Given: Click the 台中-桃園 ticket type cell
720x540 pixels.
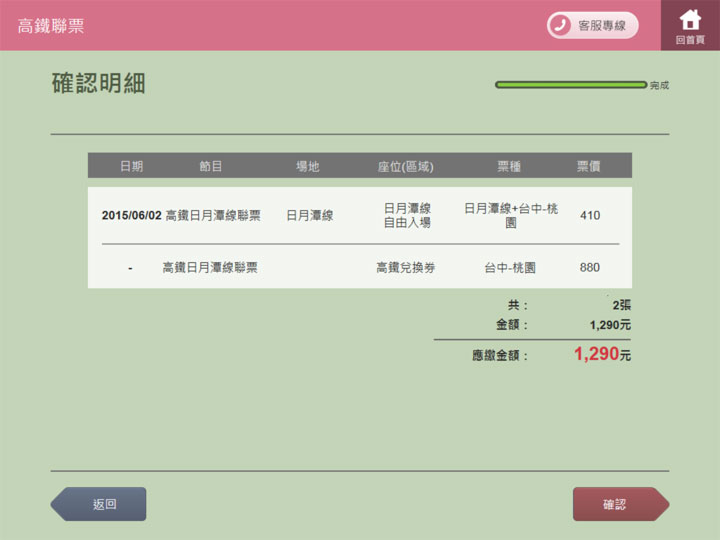Looking at the screenshot, I should pos(510,267).
